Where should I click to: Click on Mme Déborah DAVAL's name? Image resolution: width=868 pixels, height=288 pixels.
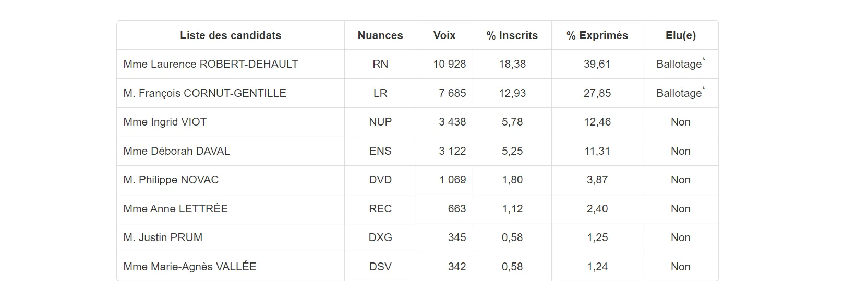pos(176,151)
